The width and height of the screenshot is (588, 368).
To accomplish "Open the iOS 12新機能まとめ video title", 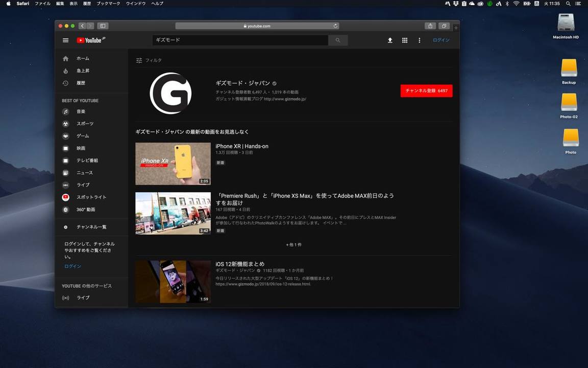I will (x=240, y=264).
